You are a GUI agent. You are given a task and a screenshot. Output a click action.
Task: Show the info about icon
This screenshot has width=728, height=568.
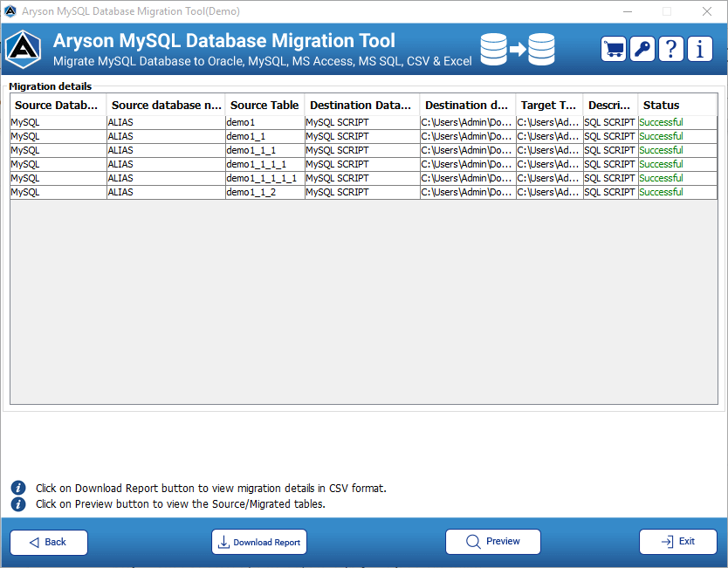click(700, 49)
